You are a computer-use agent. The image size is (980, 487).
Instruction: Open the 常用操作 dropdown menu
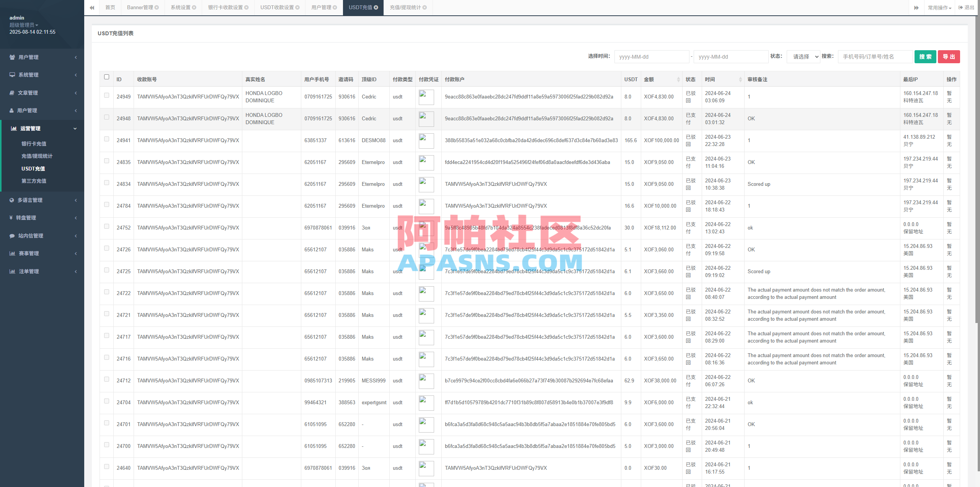[x=940, y=7]
